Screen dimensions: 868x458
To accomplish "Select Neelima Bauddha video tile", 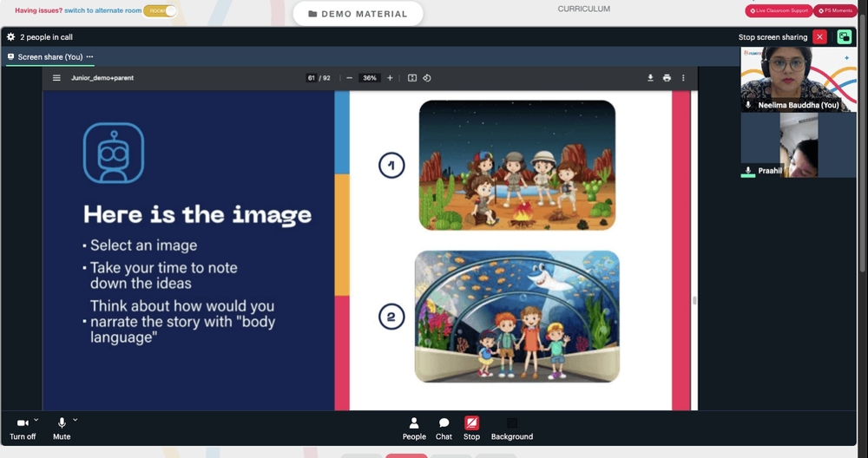I will 799,79.
